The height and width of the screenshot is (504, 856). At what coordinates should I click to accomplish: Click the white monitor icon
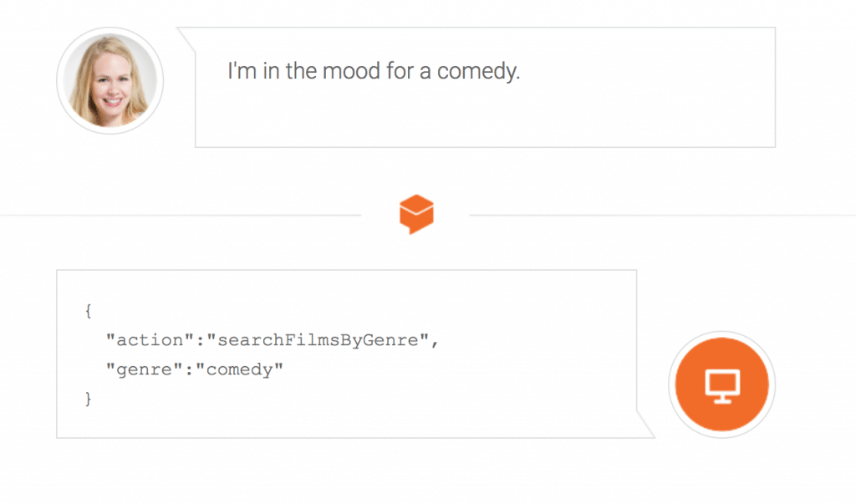[x=721, y=385]
